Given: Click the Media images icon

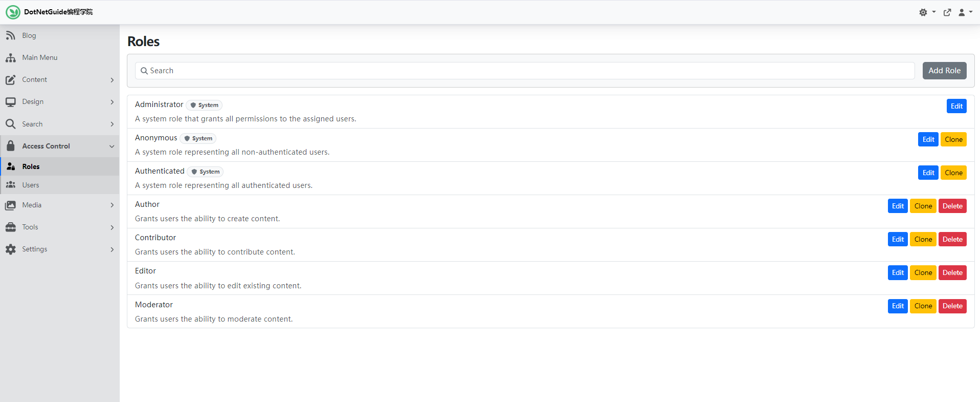Looking at the screenshot, I should click(10, 205).
